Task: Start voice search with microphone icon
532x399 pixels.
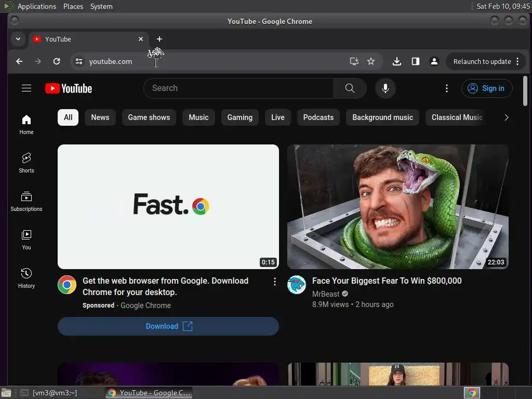Action: (385, 88)
